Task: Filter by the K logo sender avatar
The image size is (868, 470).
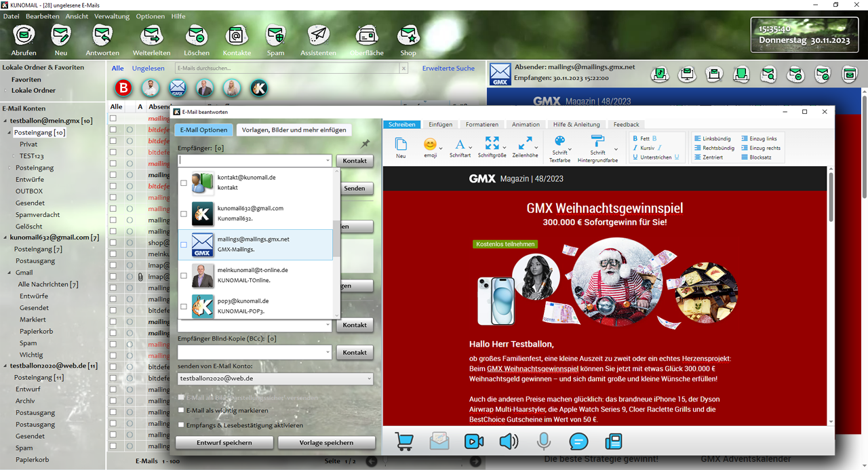Action: 259,87
